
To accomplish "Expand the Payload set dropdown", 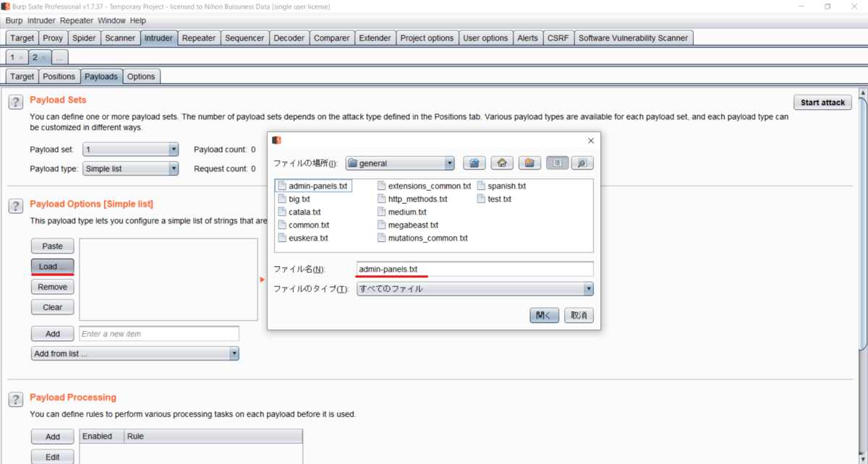I will [174, 150].
